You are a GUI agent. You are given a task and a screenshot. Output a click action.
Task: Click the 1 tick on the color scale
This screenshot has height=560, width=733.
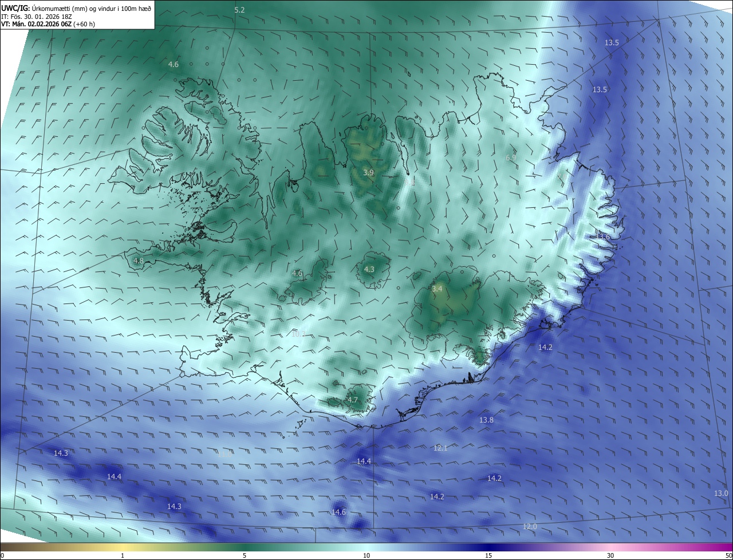(123, 555)
